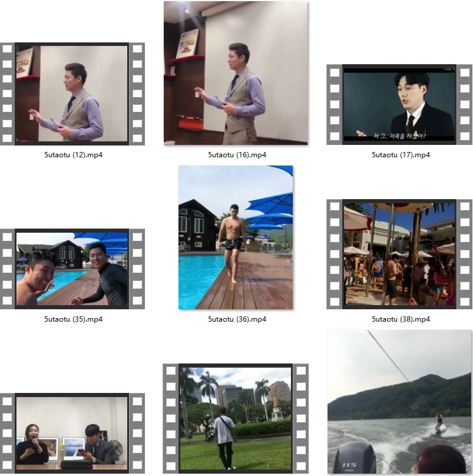
Task: Click the 5utaotu (35).mp4 poolside selfie thumbnail
Action: pyautogui.click(x=72, y=269)
